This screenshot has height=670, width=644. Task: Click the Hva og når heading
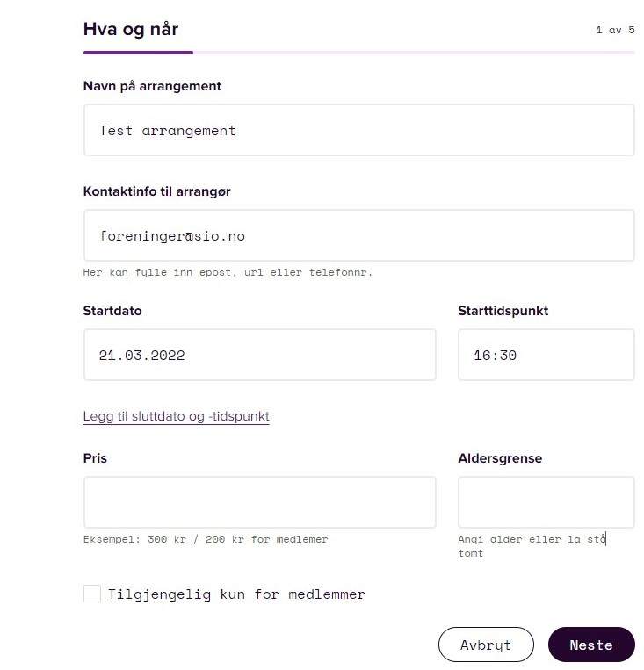(131, 30)
